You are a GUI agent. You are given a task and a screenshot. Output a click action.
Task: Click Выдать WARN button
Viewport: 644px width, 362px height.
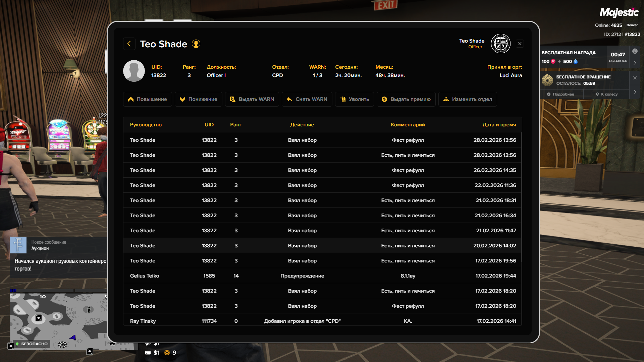click(x=252, y=99)
